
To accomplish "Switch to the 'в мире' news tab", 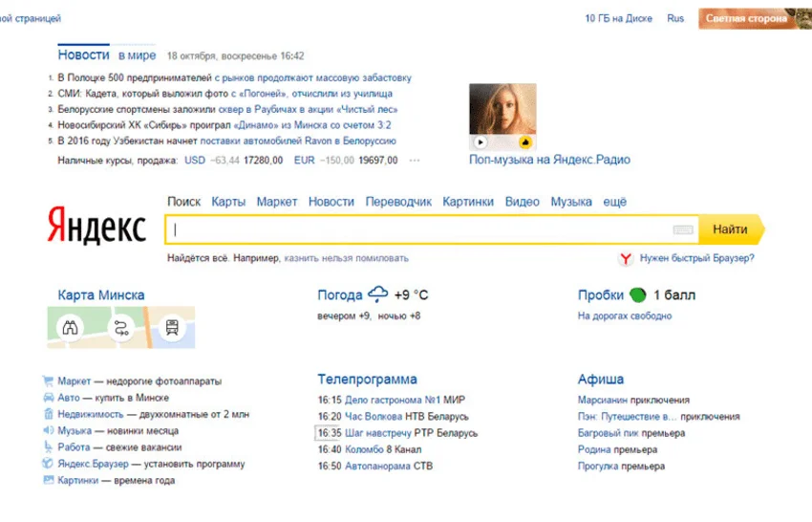I will (137, 55).
